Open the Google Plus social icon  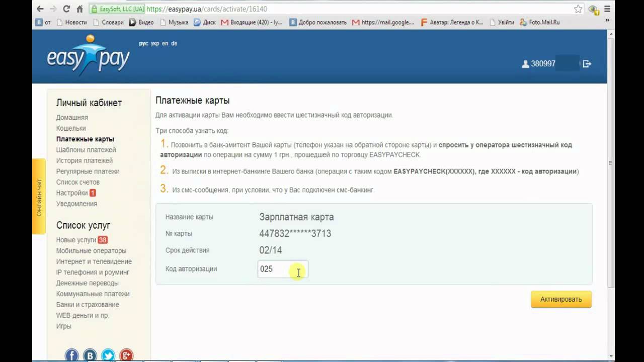point(126,355)
